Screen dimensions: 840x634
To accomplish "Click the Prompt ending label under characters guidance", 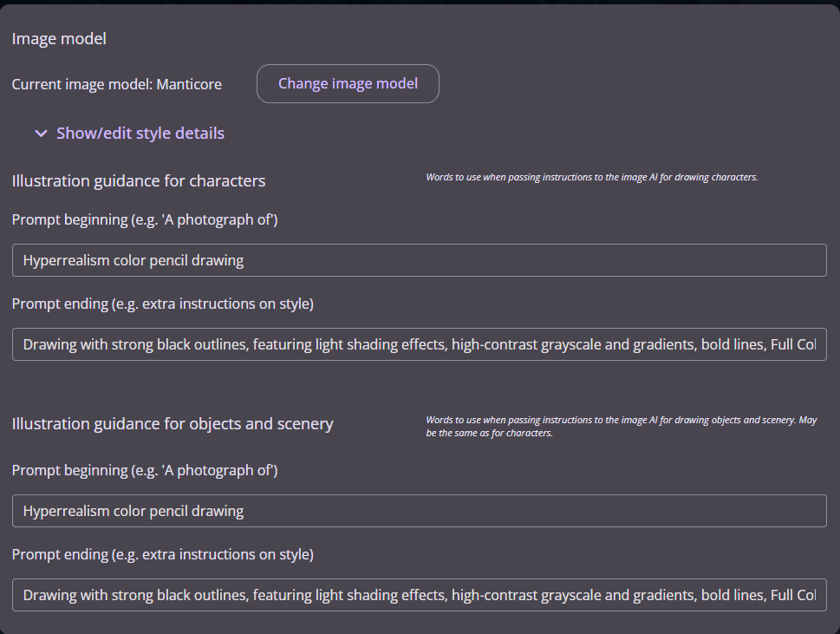I will pos(162,304).
